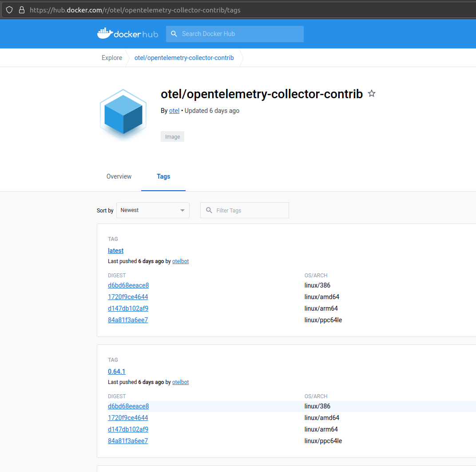Click the opentelemetry-collector-contrib breadcrumb
This screenshot has height=472, width=476.
click(x=184, y=57)
